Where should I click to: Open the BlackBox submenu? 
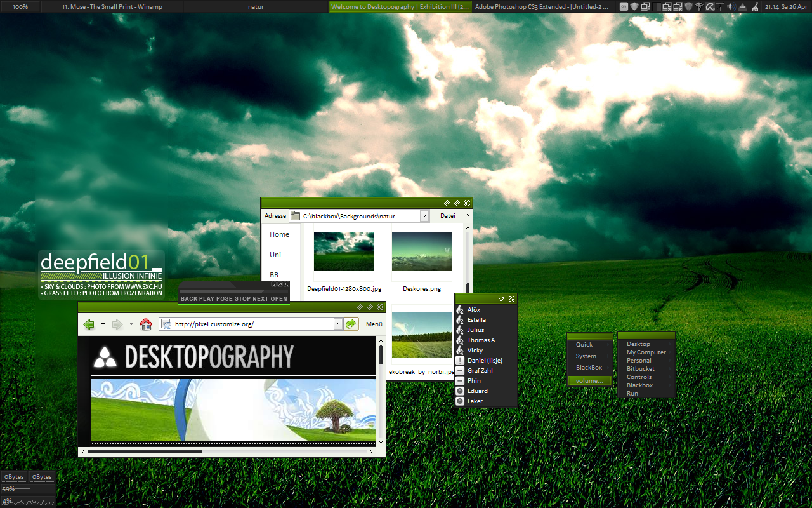pos(590,368)
